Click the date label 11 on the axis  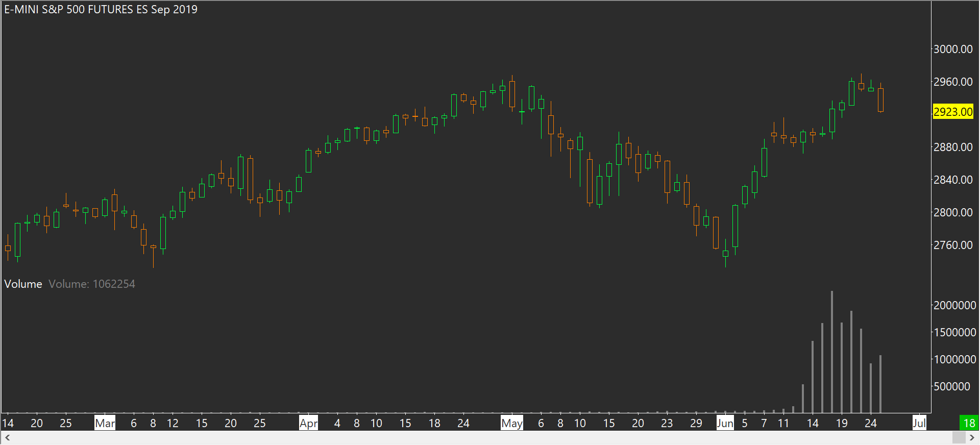pos(783,423)
